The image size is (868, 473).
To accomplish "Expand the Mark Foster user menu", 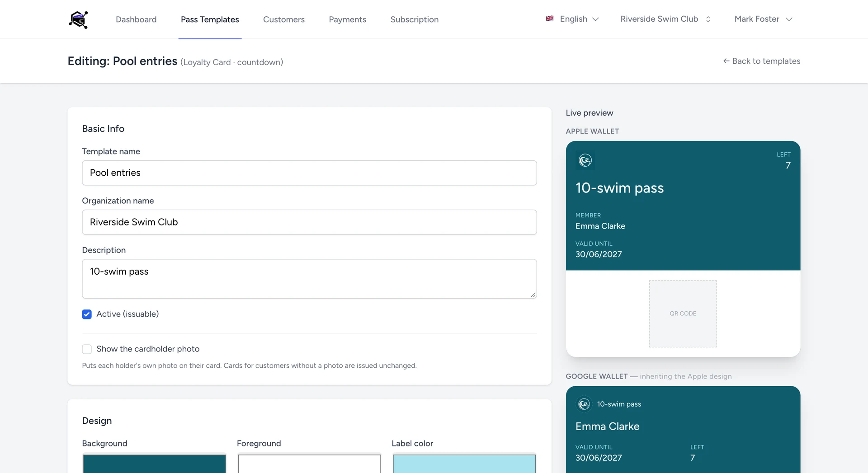I will pyautogui.click(x=763, y=19).
